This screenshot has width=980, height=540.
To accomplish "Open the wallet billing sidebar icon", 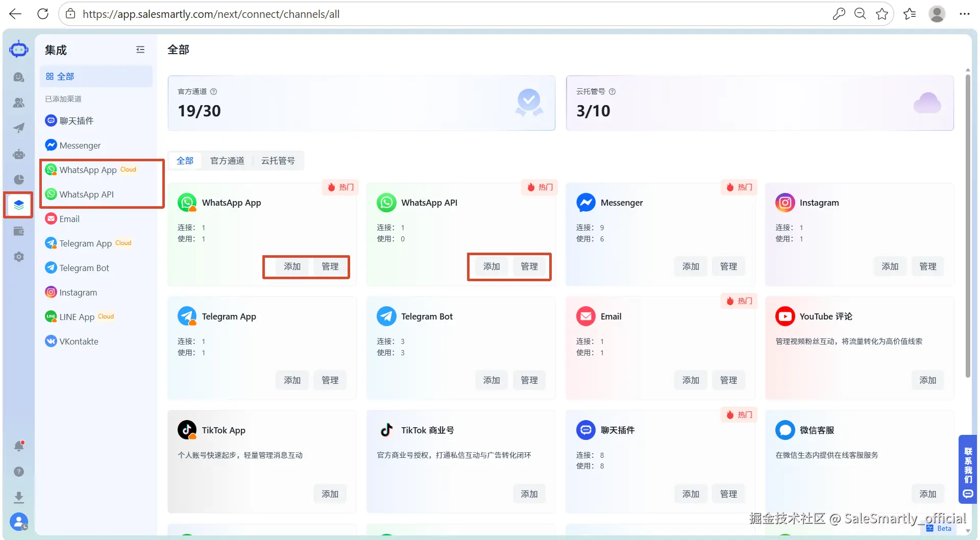I will (19, 231).
